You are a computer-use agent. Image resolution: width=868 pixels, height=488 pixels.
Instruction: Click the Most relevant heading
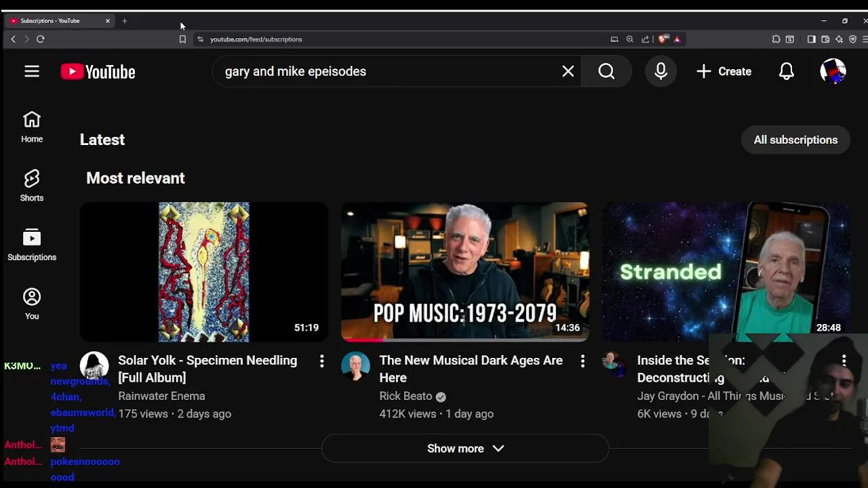pyautogui.click(x=136, y=178)
